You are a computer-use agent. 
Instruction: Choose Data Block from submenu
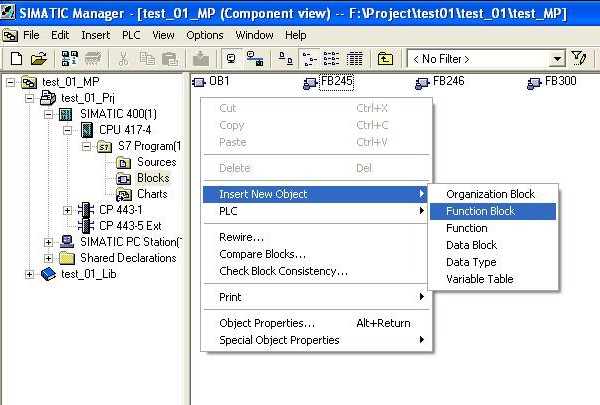click(493, 245)
